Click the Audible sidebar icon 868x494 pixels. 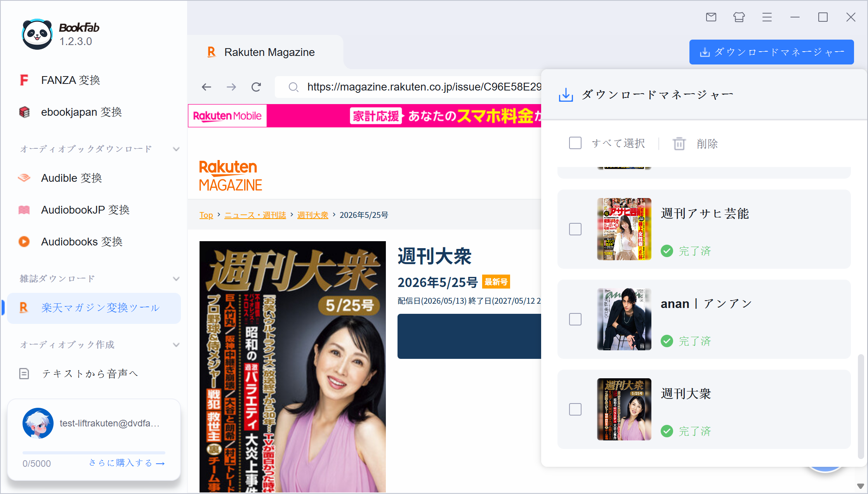point(24,178)
